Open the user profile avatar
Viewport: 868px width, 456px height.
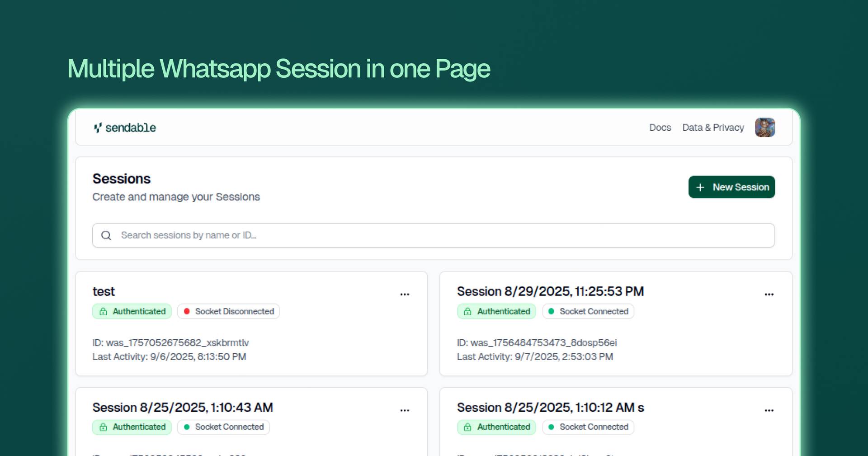tap(765, 128)
